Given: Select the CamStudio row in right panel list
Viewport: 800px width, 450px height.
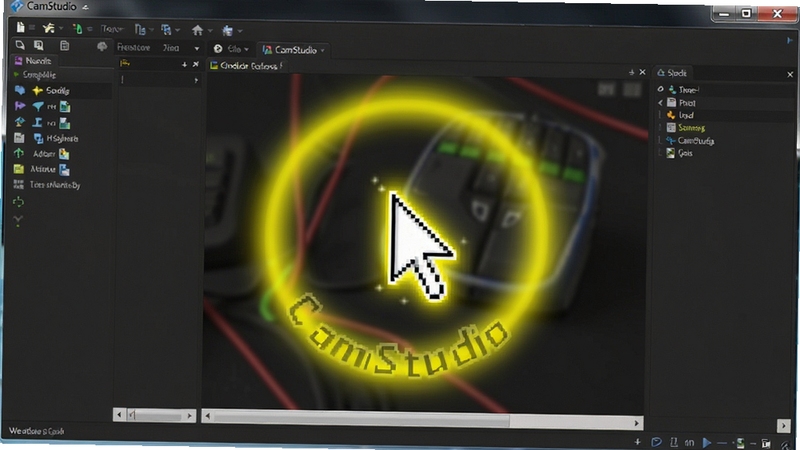Looking at the screenshot, I should pyautogui.click(x=695, y=140).
